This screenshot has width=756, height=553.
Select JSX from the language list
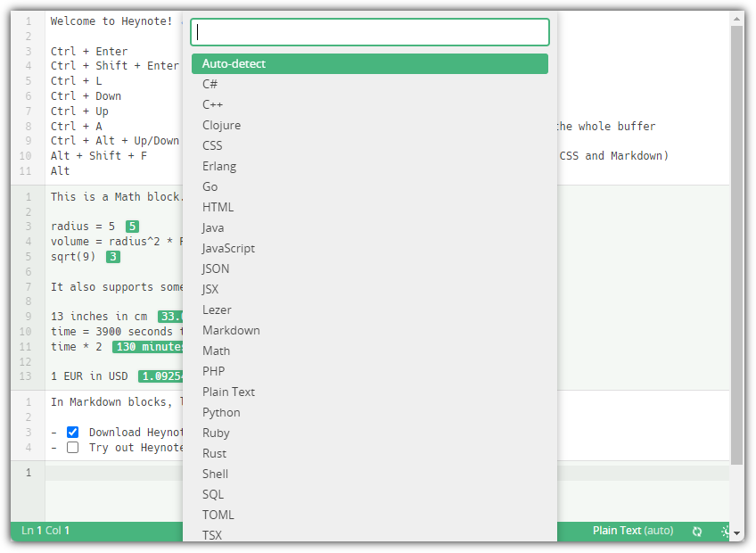click(370, 290)
